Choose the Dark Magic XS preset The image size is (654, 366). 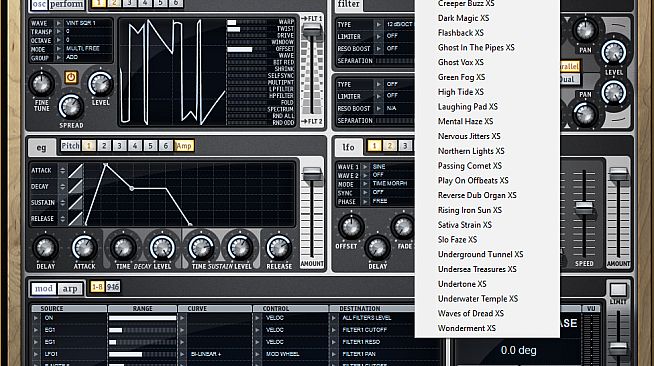[x=463, y=18]
